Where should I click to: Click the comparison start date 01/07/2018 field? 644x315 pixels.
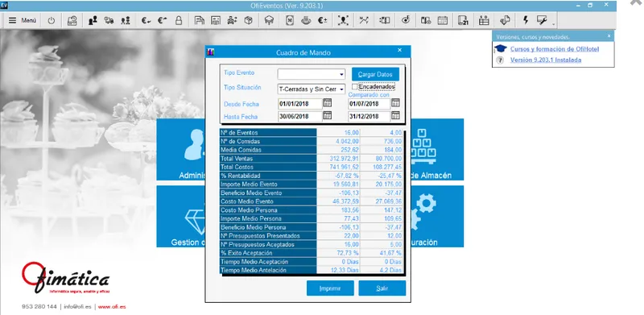[369, 104]
